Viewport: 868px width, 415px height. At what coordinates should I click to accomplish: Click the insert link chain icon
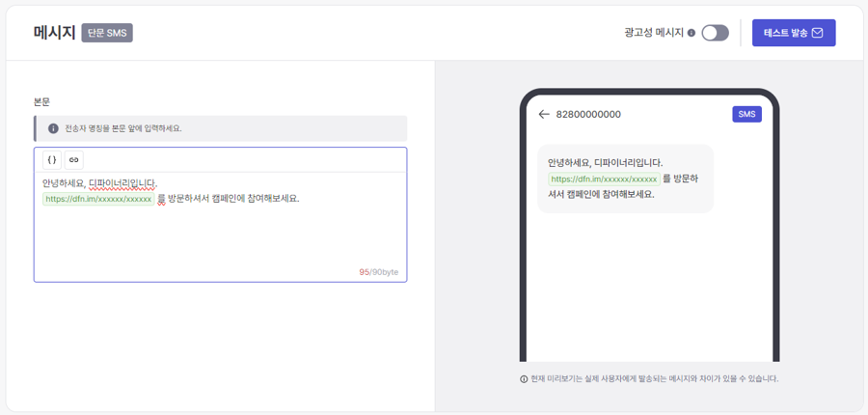[x=74, y=160]
